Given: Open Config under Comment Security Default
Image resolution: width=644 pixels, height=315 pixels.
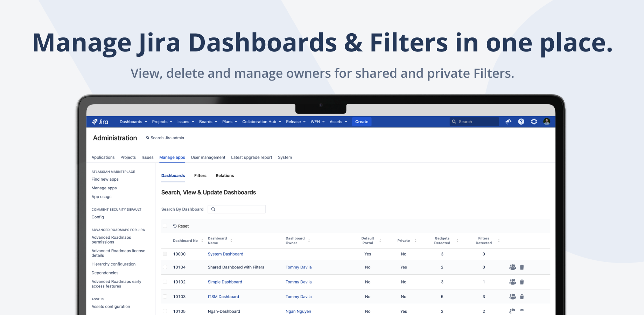Looking at the screenshot, I should (98, 217).
